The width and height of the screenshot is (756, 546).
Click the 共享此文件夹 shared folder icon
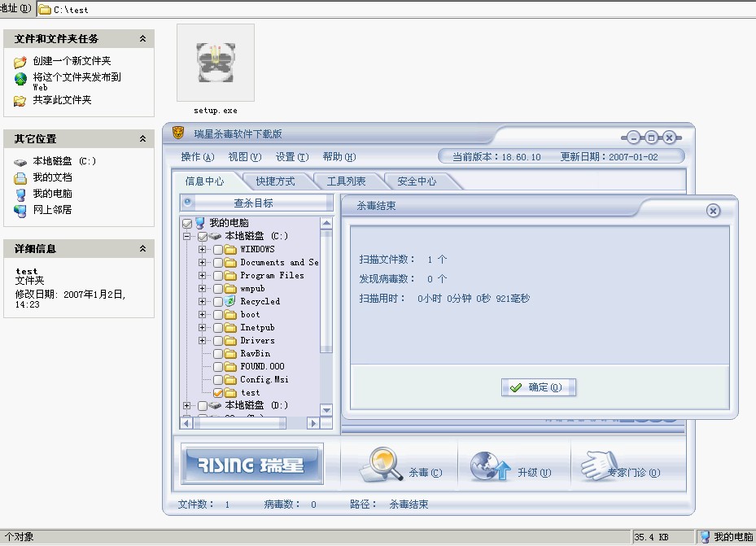point(20,101)
